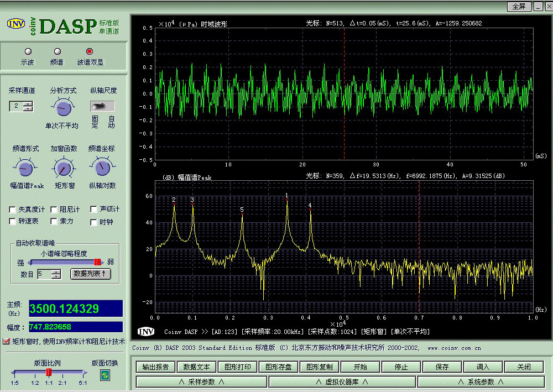553x392 pixels.
Task: Adjust the 版面比例 layout ratio slider handle
Action: (x=49, y=372)
